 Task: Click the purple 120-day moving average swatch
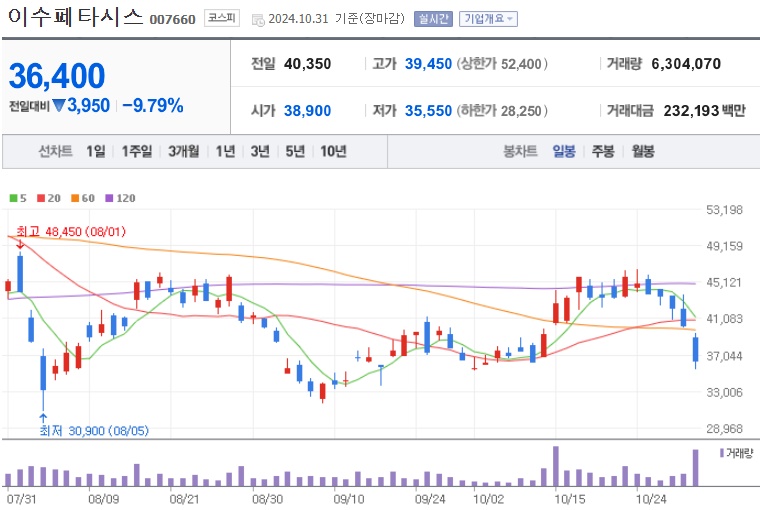pyautogui.click(x=110, y=198)
